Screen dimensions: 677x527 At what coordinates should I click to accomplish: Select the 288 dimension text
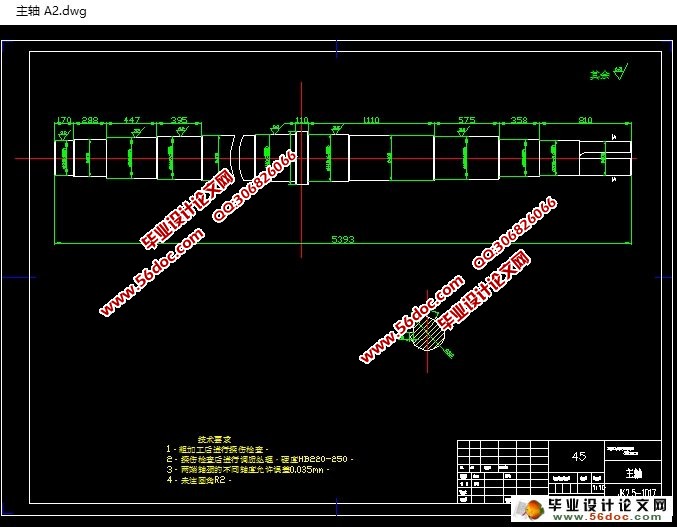(x=89, y=120)
